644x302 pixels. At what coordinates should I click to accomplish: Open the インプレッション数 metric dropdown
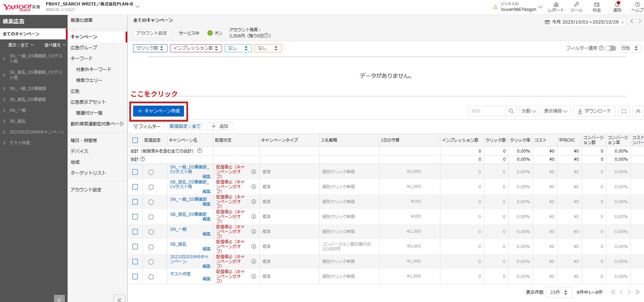[x=196, y=48]
